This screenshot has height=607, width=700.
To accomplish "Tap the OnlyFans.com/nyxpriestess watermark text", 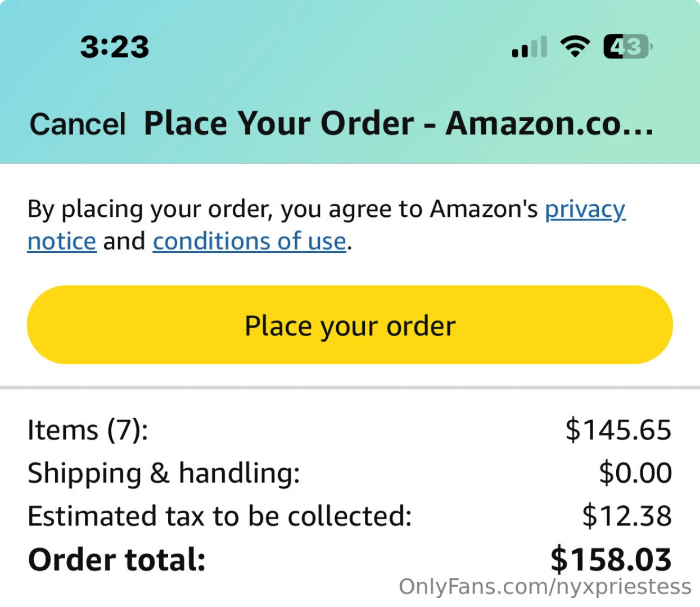I will pos(545,587).
